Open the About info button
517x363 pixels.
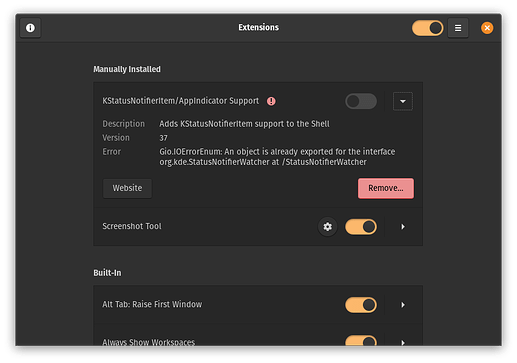(30, 28)
